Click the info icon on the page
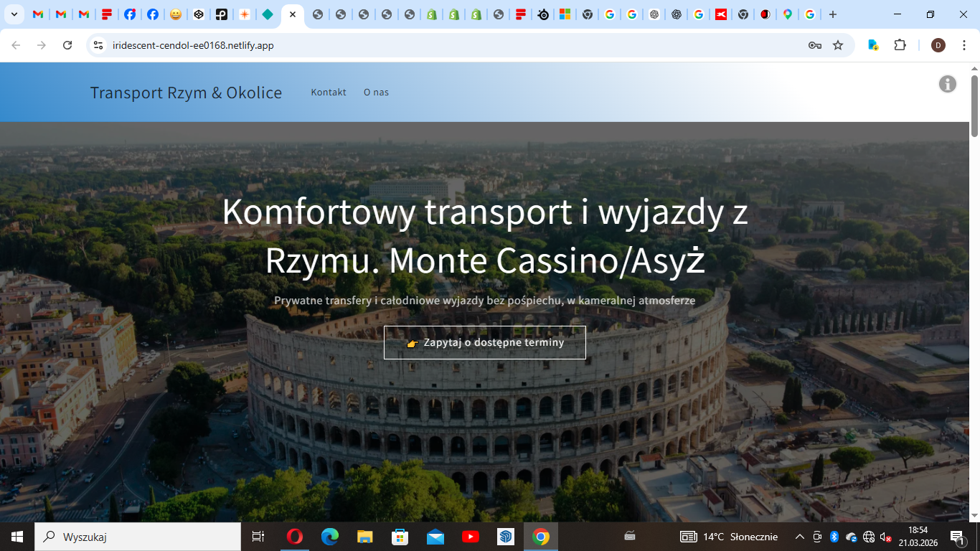Screen dimensions: 980x551 [947, 84]
